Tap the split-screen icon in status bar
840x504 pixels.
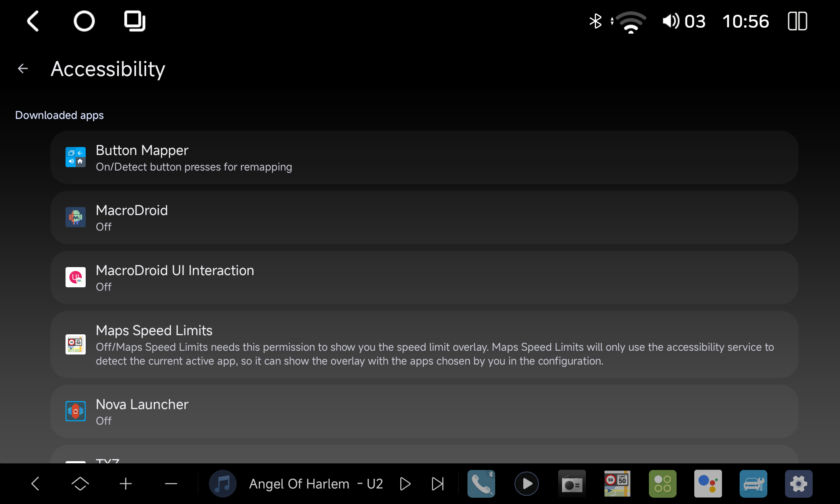797,21
